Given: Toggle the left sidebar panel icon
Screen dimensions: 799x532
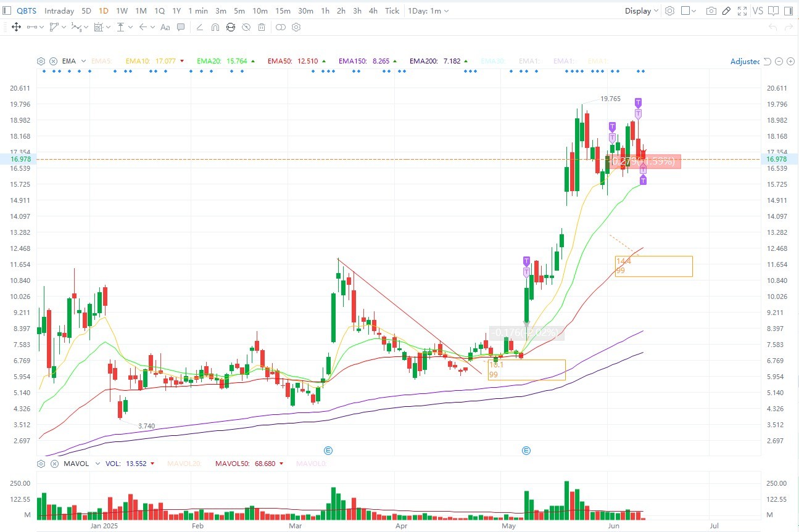Looking at the screenshot, I should (x=8, y=10).
